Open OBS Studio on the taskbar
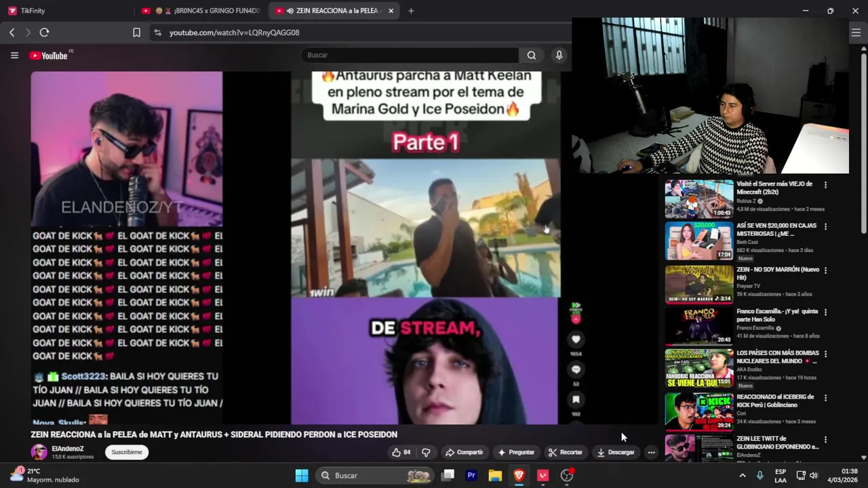 (x=567, y=475)
